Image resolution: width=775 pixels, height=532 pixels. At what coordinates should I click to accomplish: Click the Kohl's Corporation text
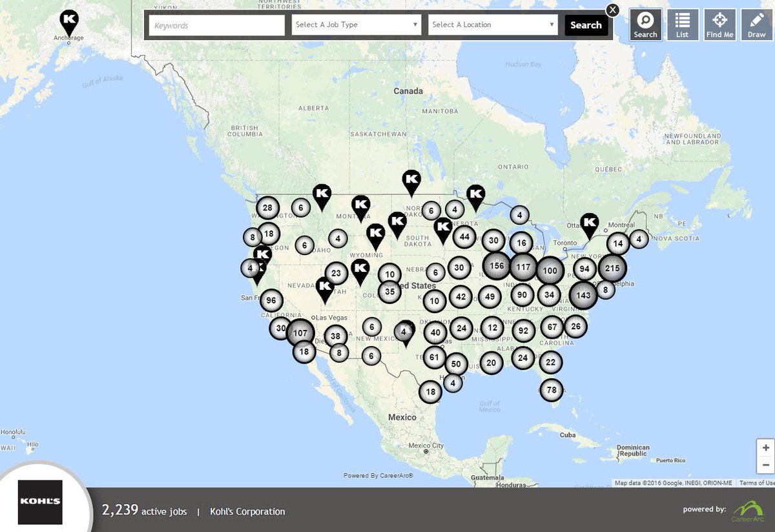click(247, 511)
